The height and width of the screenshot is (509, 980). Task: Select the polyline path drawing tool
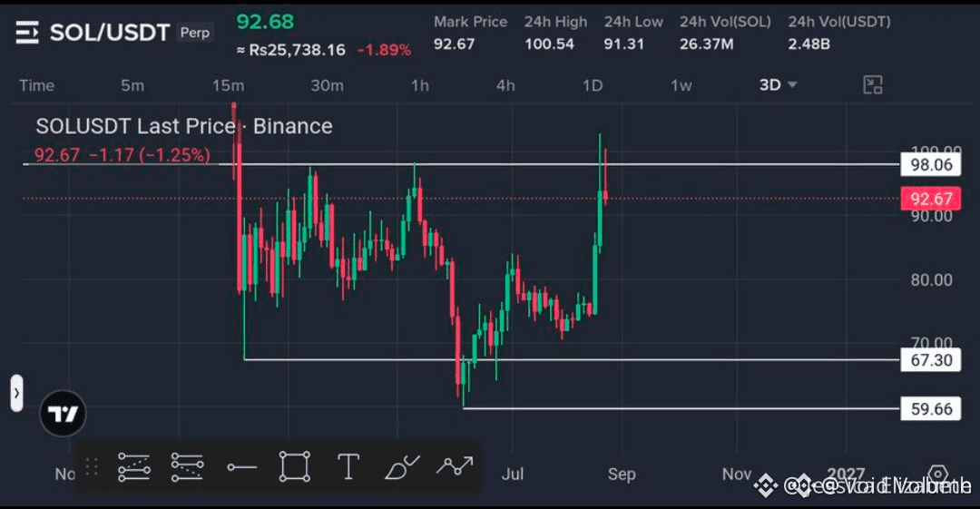pos(455,465)
